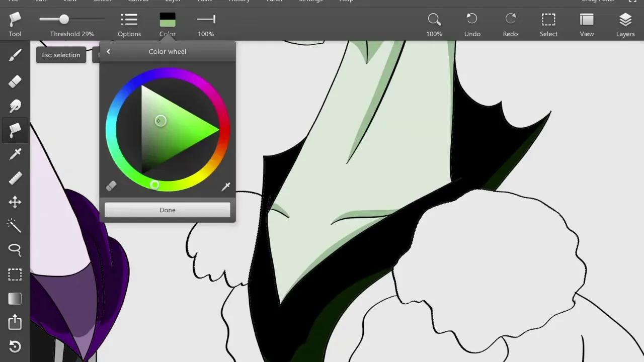644x362 pixels.
Task: Select the Rectangle selection tool
Action: (x=15, y=275)
